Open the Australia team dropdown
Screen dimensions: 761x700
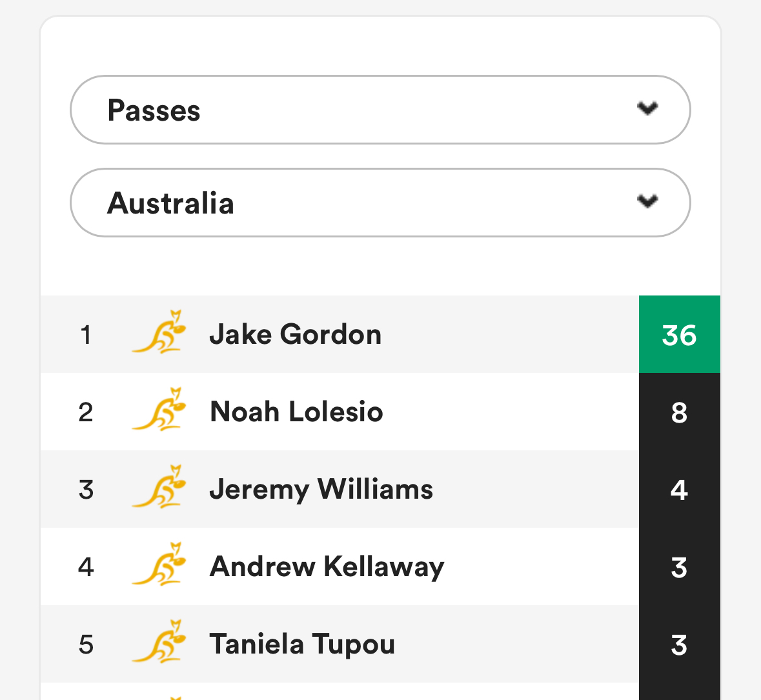pyautogui.click(x=380, y=203)
